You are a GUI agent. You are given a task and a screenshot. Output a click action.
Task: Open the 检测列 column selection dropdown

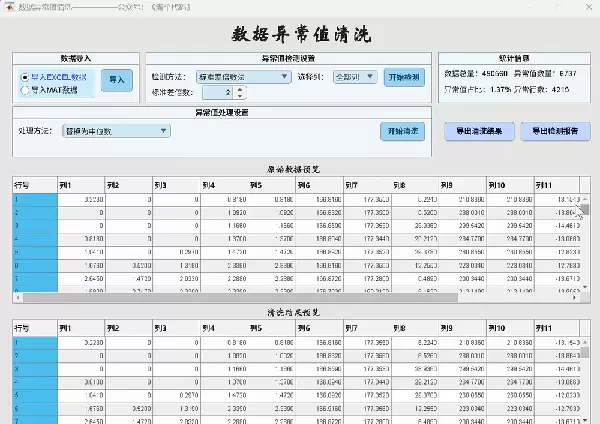point(354,75)
